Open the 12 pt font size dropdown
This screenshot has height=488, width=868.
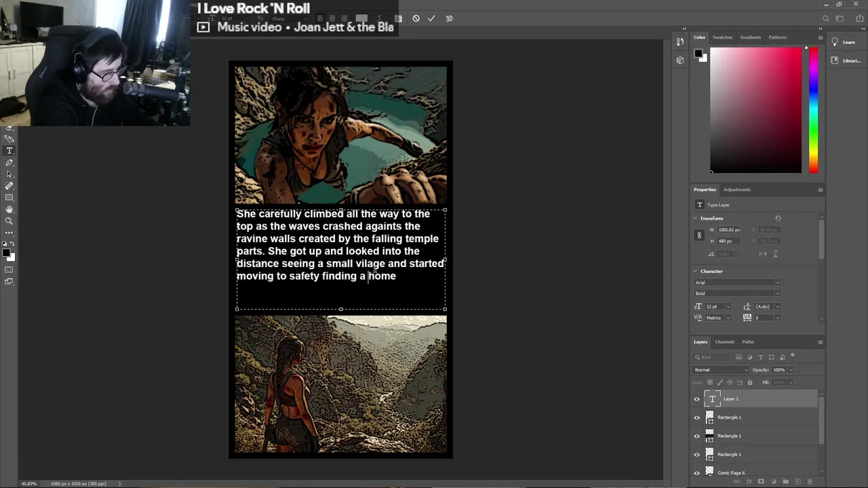point(728,306)
